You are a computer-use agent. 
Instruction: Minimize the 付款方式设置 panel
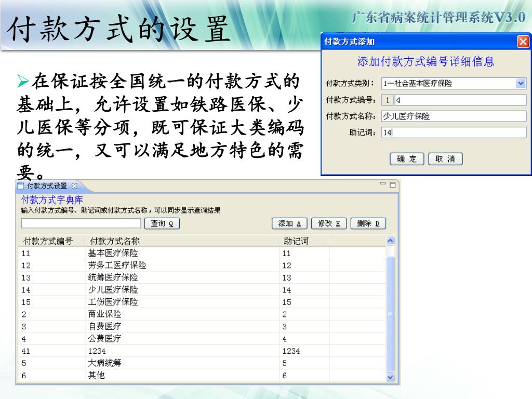[383, 183]
